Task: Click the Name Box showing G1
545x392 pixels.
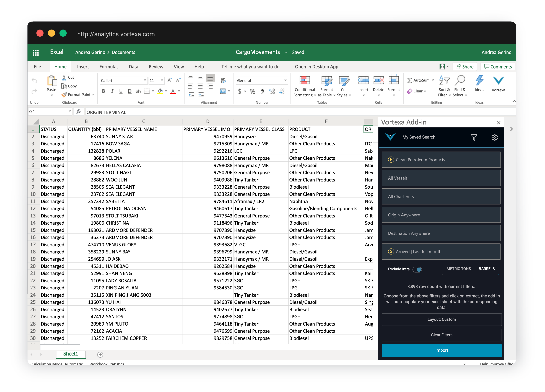Action: click(50, 112)
